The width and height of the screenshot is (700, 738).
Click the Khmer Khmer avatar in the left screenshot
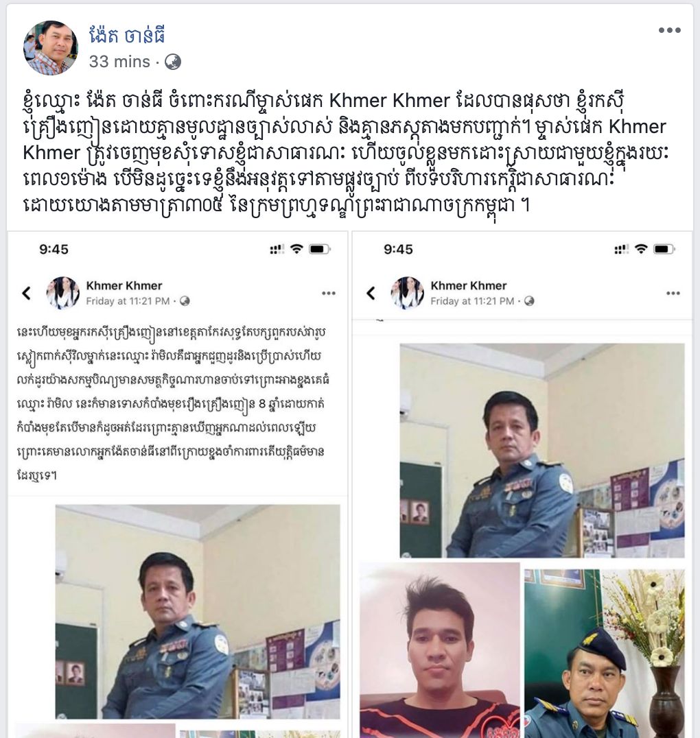pyautogui.click(x=62, y=293)
